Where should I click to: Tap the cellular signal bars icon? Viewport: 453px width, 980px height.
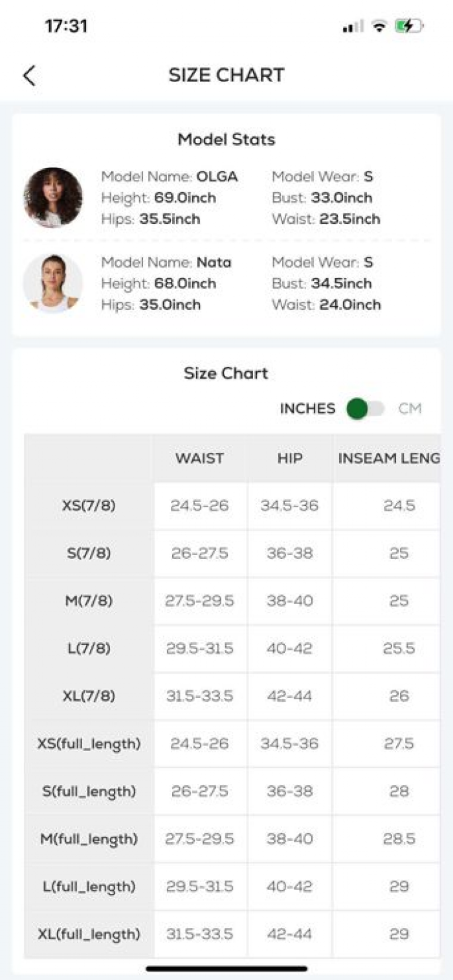[x=353, y=27]
